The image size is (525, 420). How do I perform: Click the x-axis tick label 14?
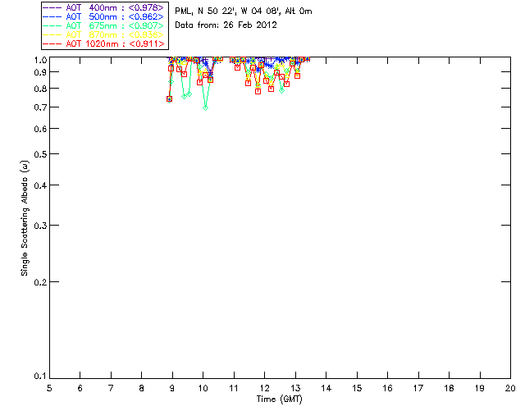326,388
